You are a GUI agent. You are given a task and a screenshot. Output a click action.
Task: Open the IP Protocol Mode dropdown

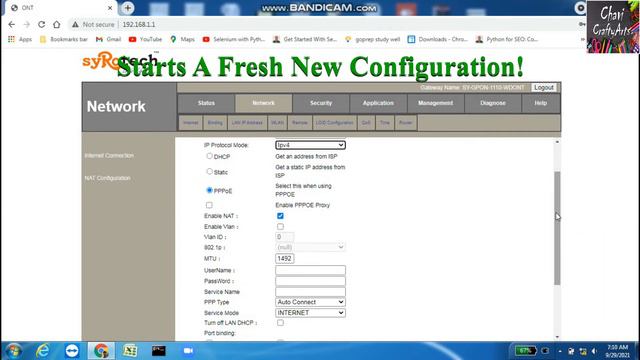tap(310, 145)
